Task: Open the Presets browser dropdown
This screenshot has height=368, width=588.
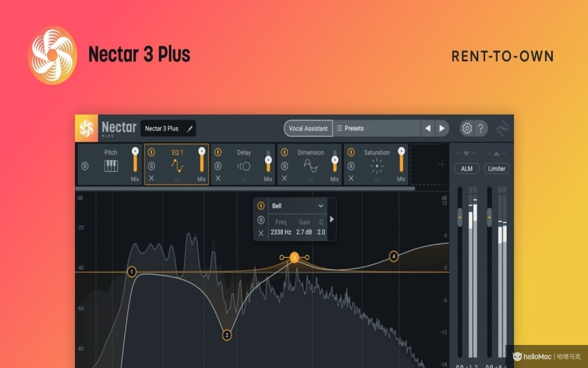Action: point(377,128)
